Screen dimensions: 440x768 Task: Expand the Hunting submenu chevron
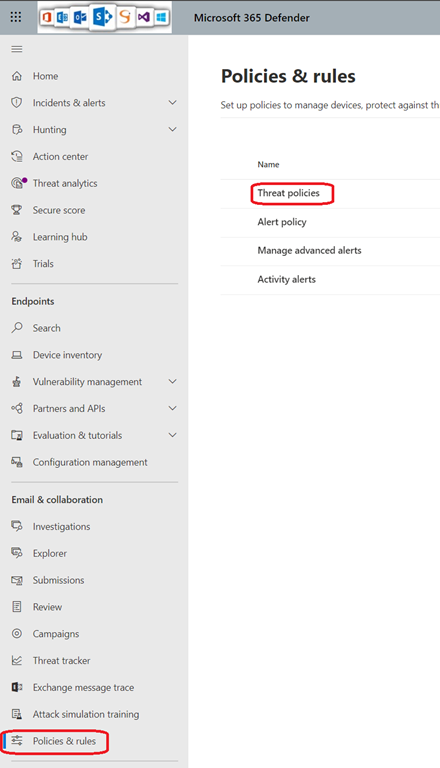[172, 130]
